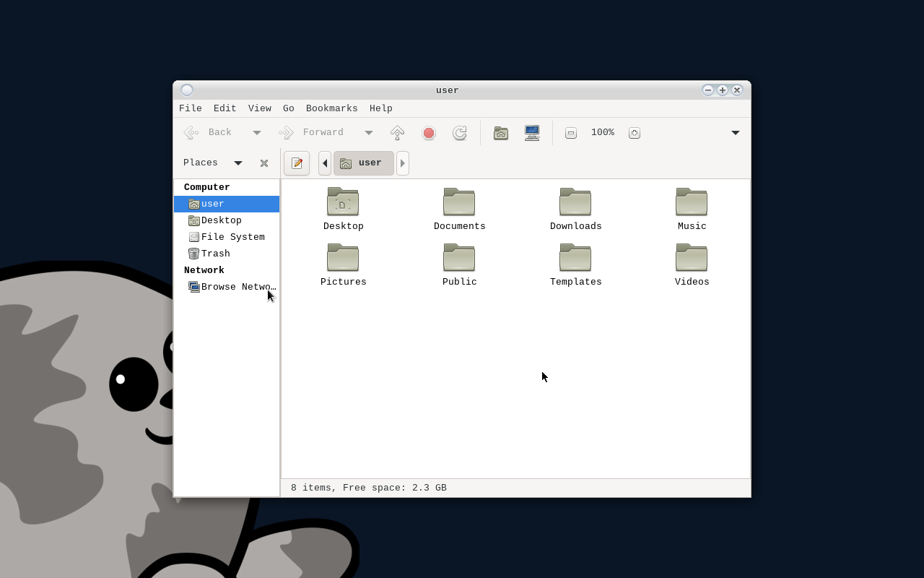
Task: Toggle text-based location entry (pencil icon)
Action: [297, 163]
